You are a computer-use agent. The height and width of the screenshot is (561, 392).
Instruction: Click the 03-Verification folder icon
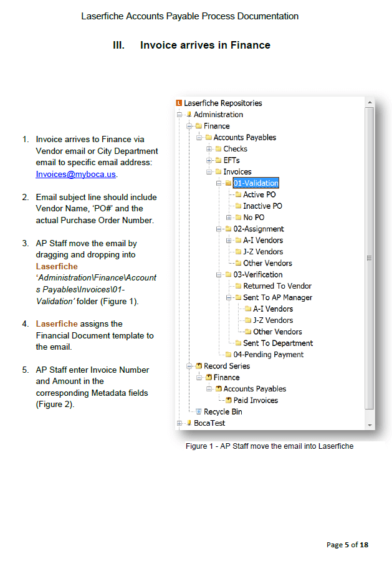coord(228,275)
